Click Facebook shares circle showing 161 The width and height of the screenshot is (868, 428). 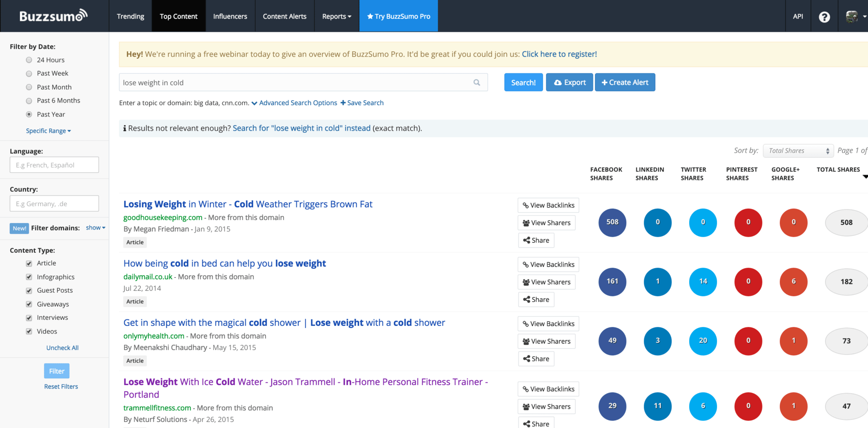pyautogui.click(x=612, y=282)
